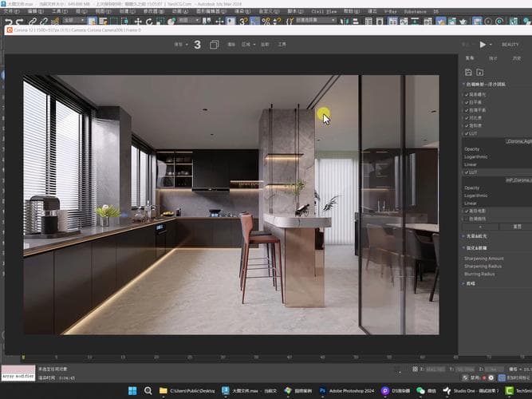Click the + add operator button

[480, 227]
